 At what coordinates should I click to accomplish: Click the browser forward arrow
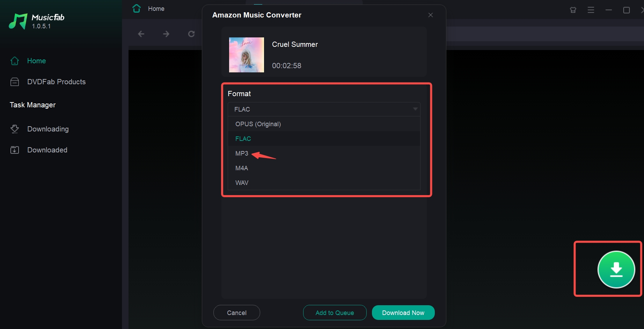(166, 34)
